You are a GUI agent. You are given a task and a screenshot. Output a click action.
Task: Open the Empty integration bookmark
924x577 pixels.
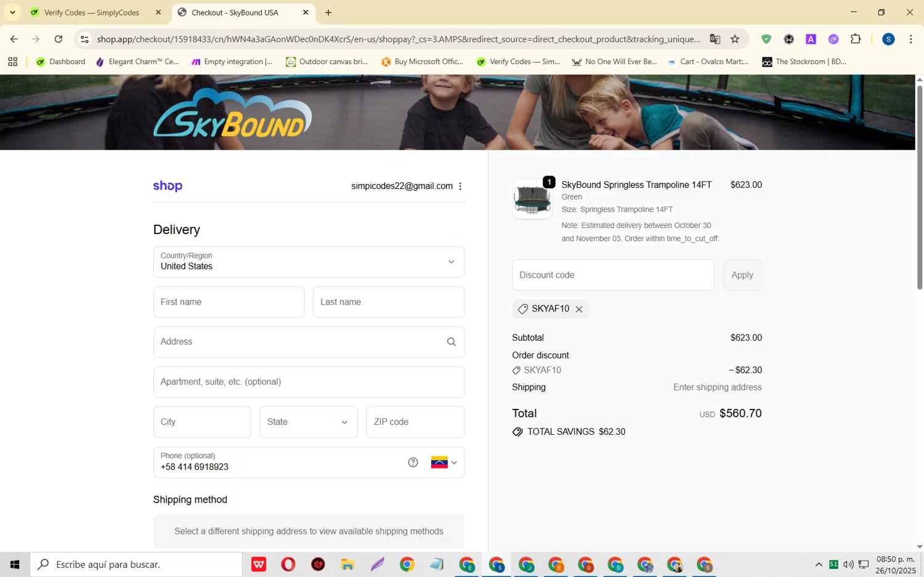tap(232, 62)
